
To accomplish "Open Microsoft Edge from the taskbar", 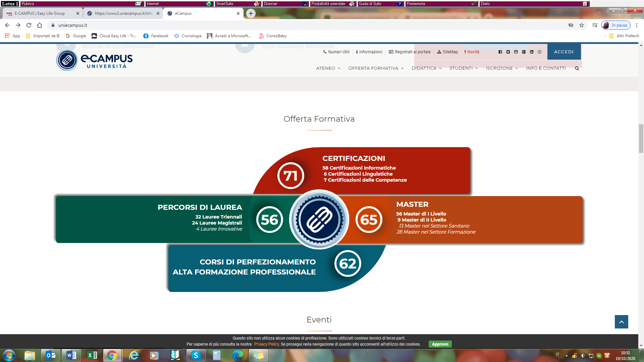I will pos(237,355).
